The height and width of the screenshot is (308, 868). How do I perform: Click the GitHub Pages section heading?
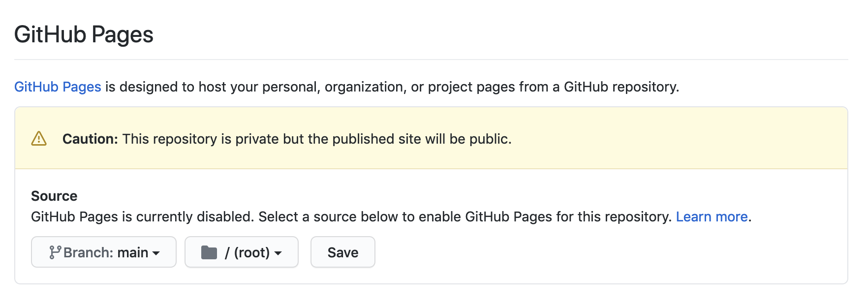tap(84, 35)
